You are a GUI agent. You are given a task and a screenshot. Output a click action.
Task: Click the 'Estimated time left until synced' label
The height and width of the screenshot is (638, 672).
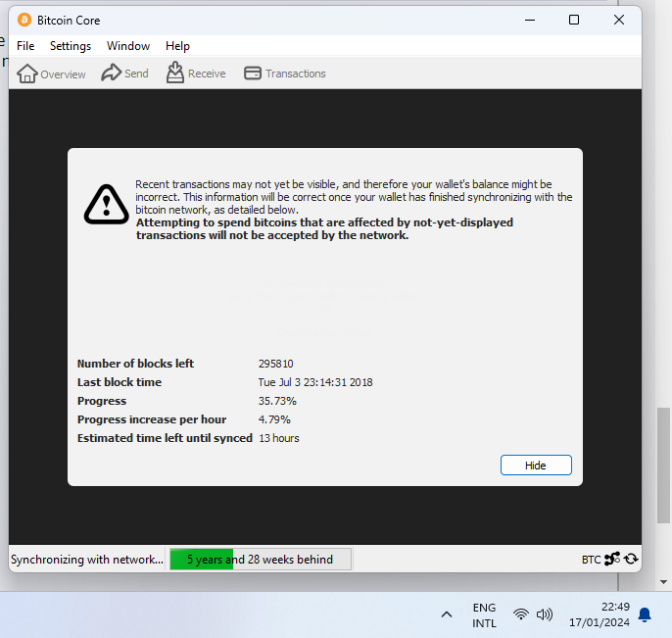165,438
